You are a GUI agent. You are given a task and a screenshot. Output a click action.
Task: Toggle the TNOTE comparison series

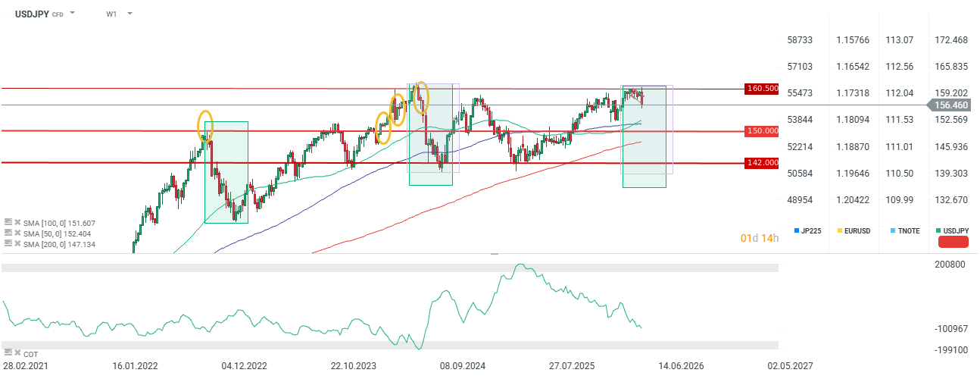coord(904,230)
